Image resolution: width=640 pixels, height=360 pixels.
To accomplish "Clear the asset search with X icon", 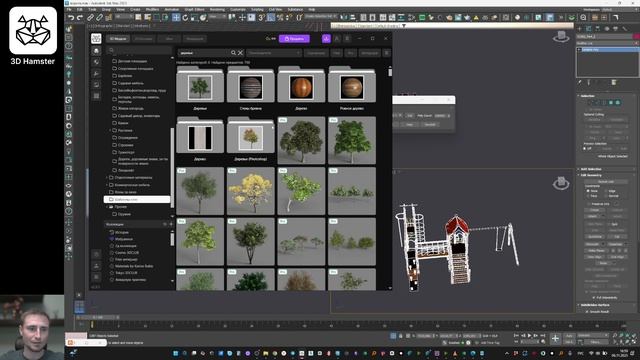I will click(240, 53).
